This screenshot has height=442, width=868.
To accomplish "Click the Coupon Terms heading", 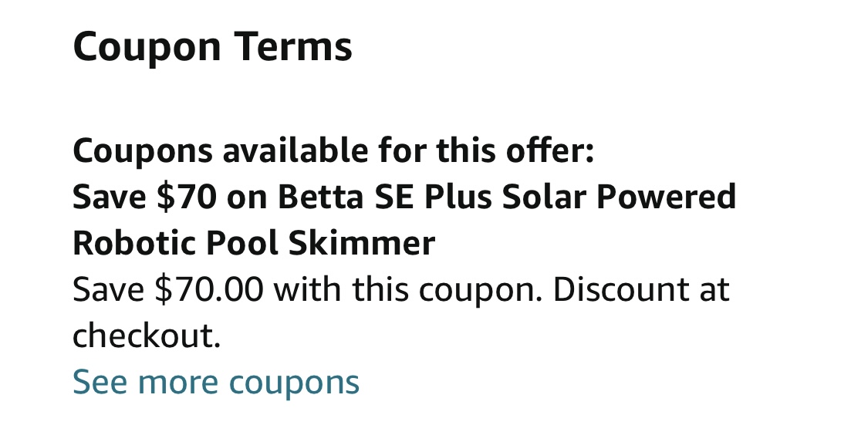I will 213,47.
